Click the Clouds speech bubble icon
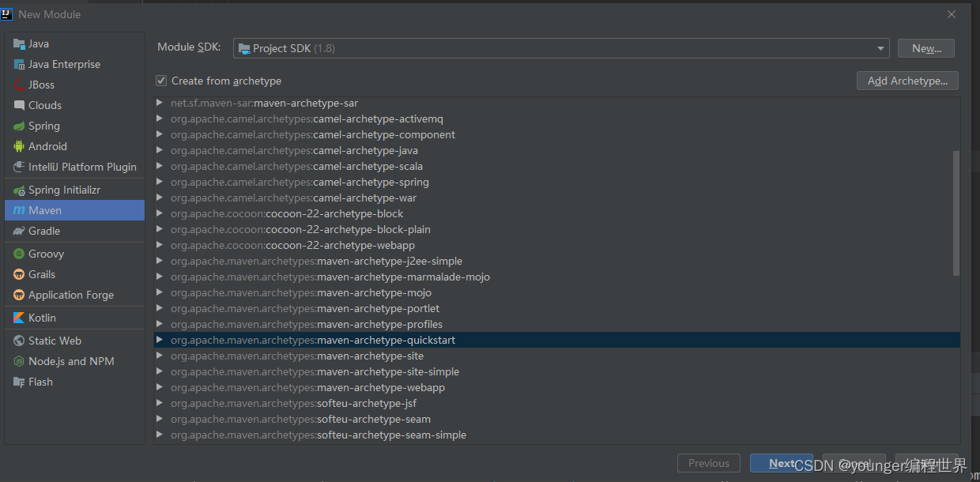 (x=20, y=105)
